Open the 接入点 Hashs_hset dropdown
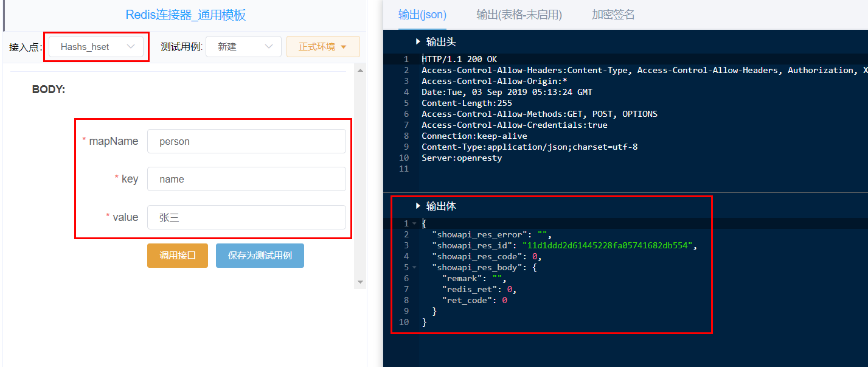Image resolution: width=868 pixels, height=367 pixels. pyautogui.click(x=96, y=47)
